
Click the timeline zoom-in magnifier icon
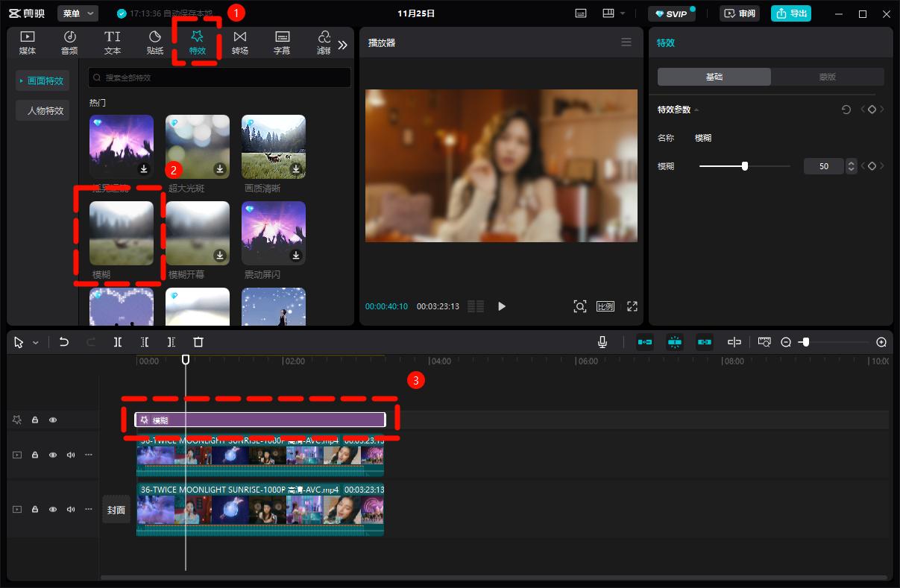[x=881, y=342]
